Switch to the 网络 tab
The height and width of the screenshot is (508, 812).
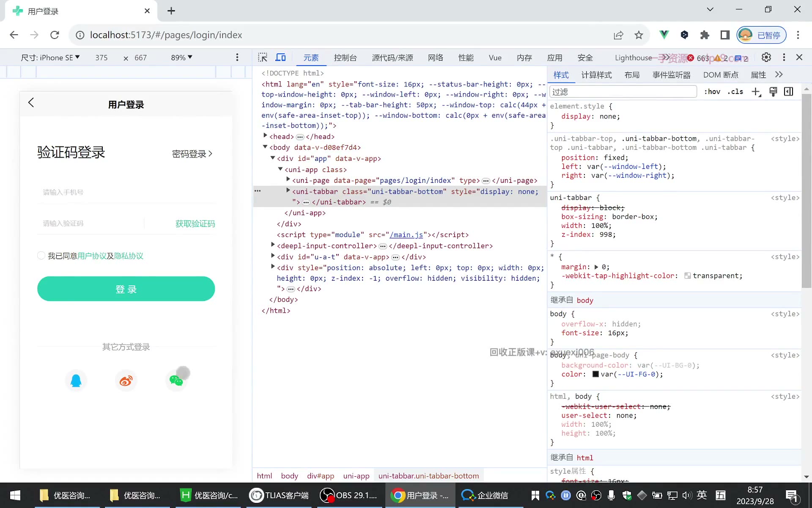[436, 58]
